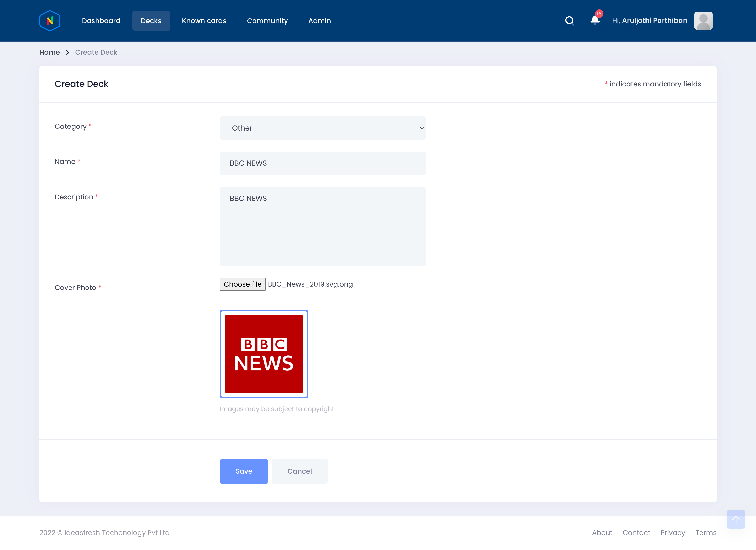This screenshot has height=550, width=756.
Task: Click the Save button to submit deck
Action: (x=244, y=471)
